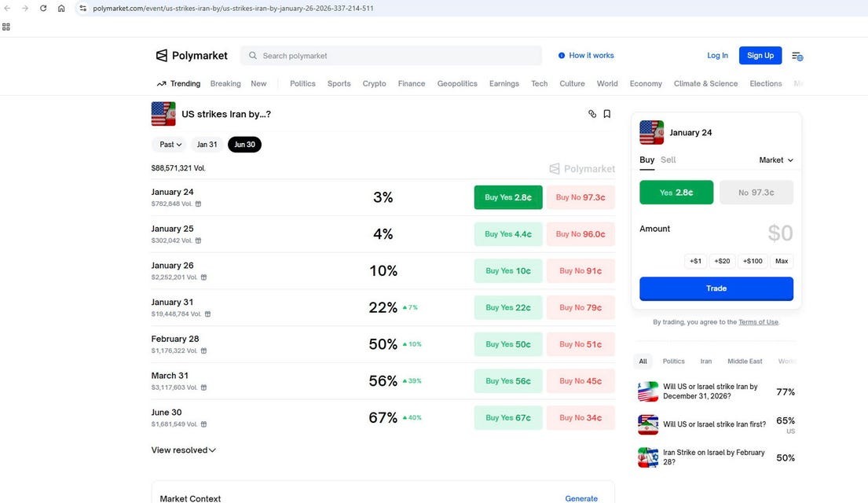
Task: Toggle to the Sell tab
Action: [668, 160]
